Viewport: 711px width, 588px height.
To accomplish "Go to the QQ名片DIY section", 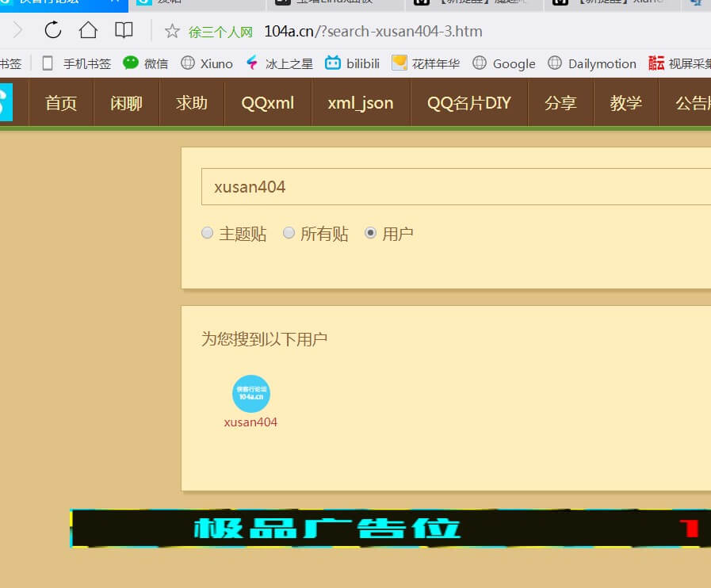I will point(469,103).
